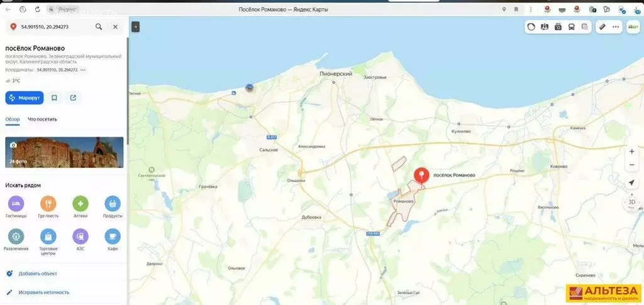Click the puzzle piece extensions icon
Image resolution: width=644 pixels, height=305 pixels.
(x=606, y=9)
